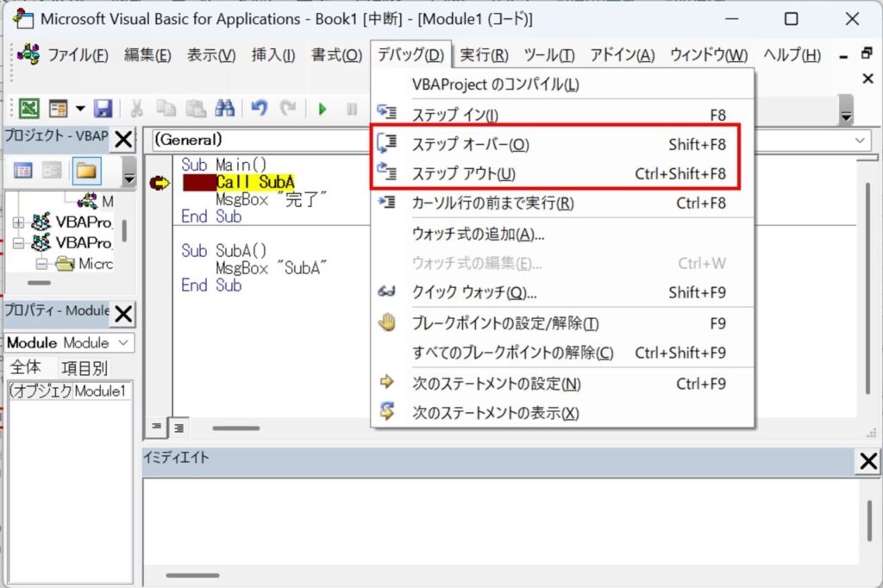The width and height of the screenshot is (883, 588).
Task: Open the 書式(O) menu
Action: point(337,55)
